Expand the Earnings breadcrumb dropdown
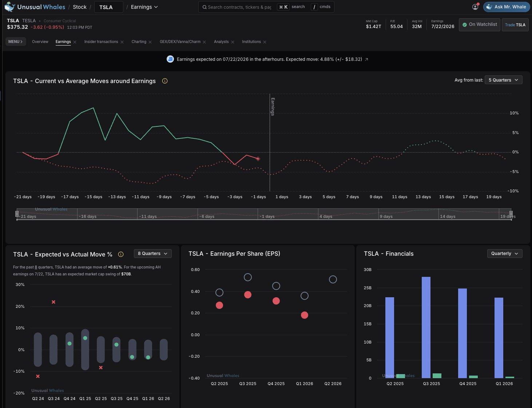The image size is (532, 408). pos(144,7)
